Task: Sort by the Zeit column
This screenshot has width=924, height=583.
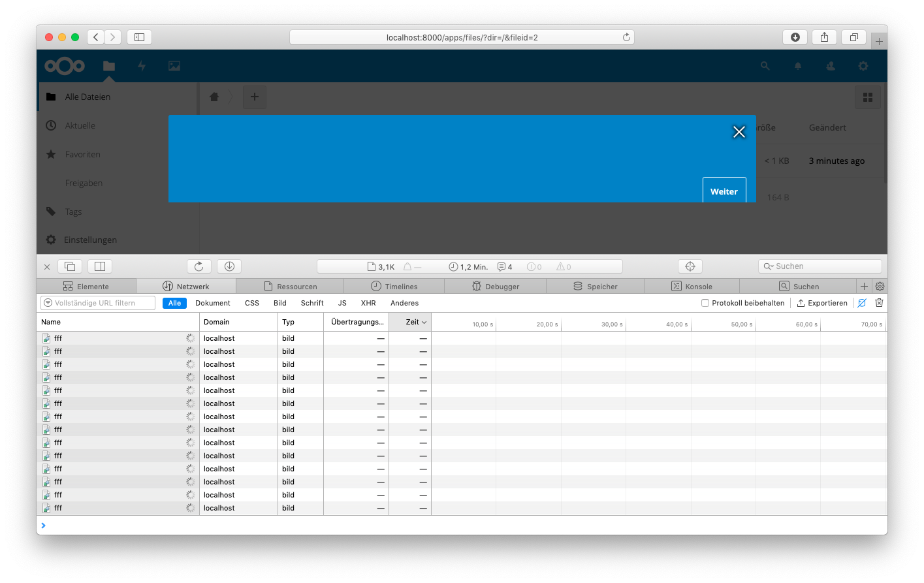Action: point(410,322)
